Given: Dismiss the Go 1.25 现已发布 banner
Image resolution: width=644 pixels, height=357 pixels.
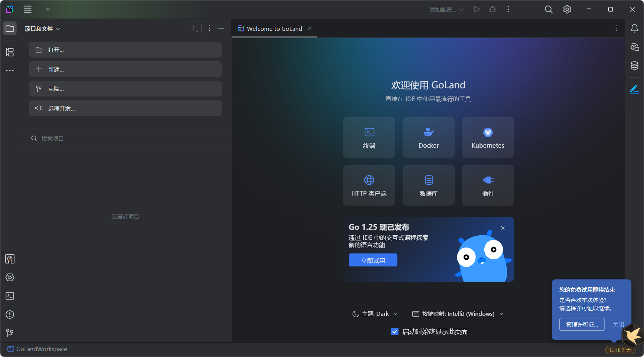Looking at the screenshot, I should tap(503, 228).
